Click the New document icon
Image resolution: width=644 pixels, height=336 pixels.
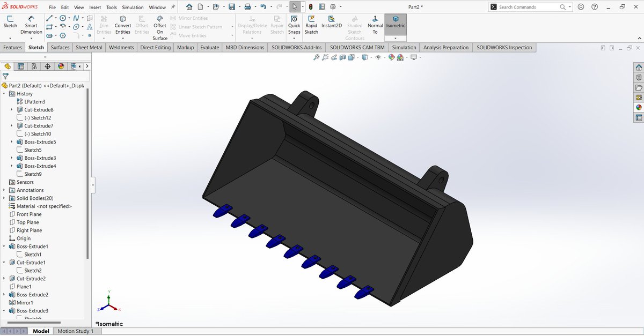[x=200, y=7]
